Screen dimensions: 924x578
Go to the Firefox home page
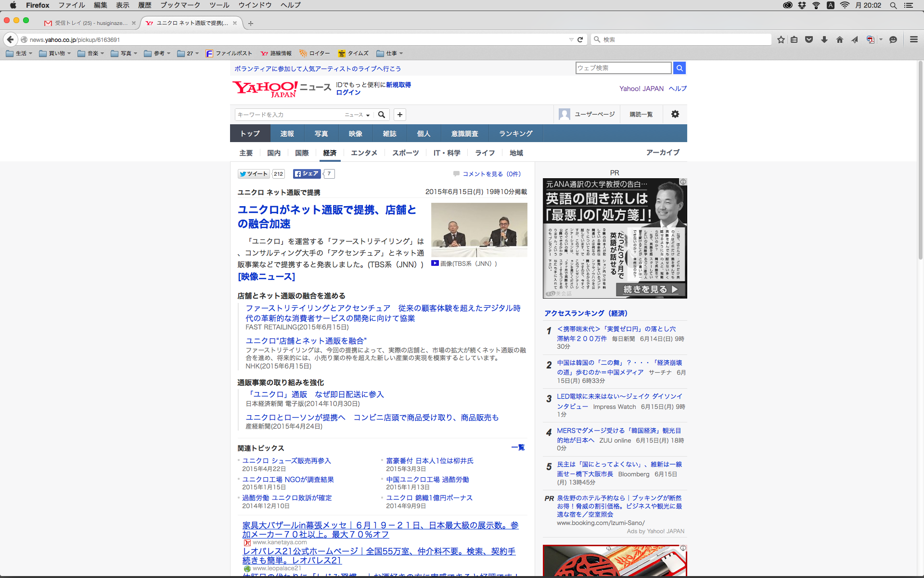(x=839, y=39)
